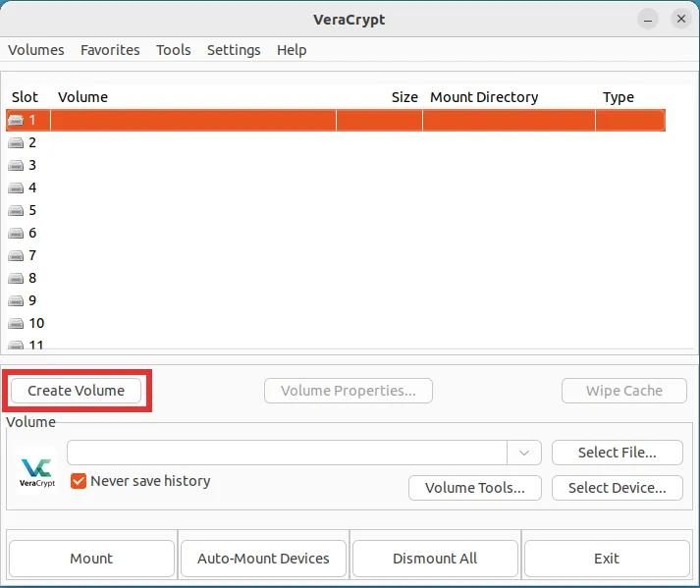Click Select Device button

pos(617,488)
